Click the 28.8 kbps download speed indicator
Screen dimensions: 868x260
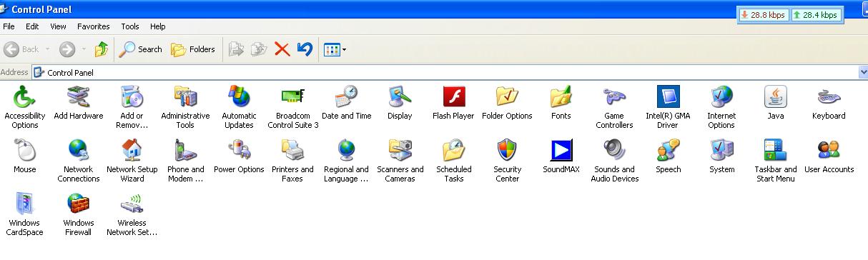[763, 14]
